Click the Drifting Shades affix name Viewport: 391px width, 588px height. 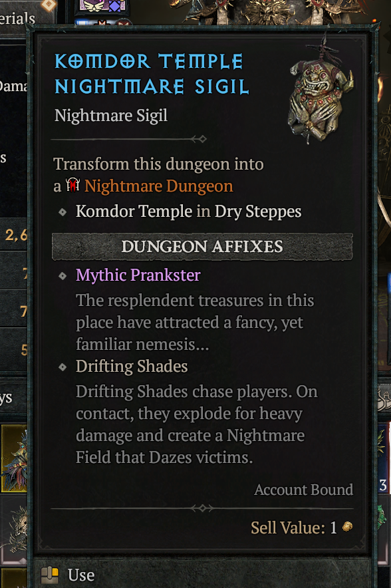132,367
